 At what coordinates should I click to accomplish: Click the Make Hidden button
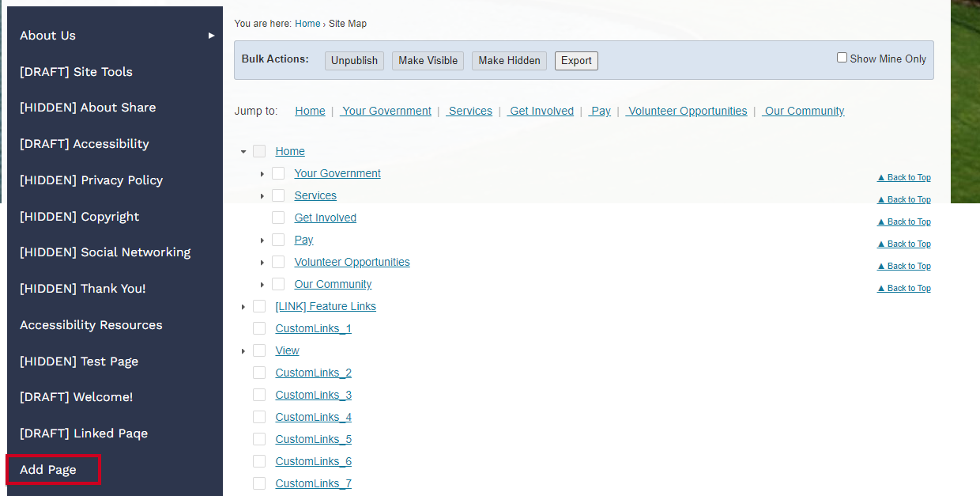tap(509, 61)
